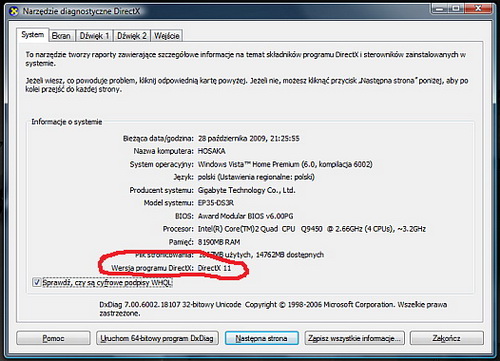Screen dimensions: 500x361
Task: Click the 14762MB dostępnych page file value
Action: (290, 255)
